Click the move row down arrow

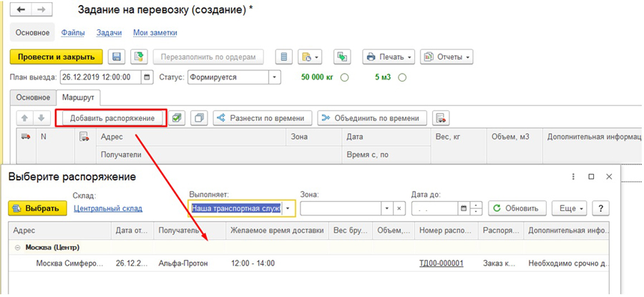[42, 118]
